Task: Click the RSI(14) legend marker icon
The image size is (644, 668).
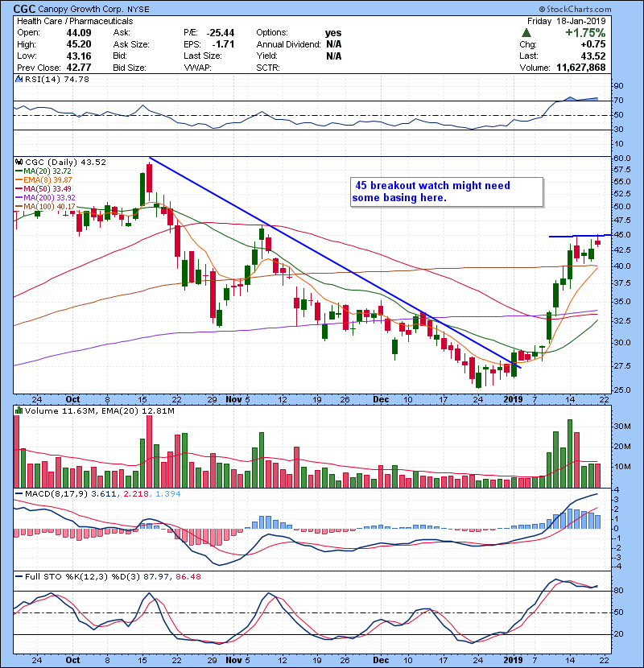Action: pos(19,79)
